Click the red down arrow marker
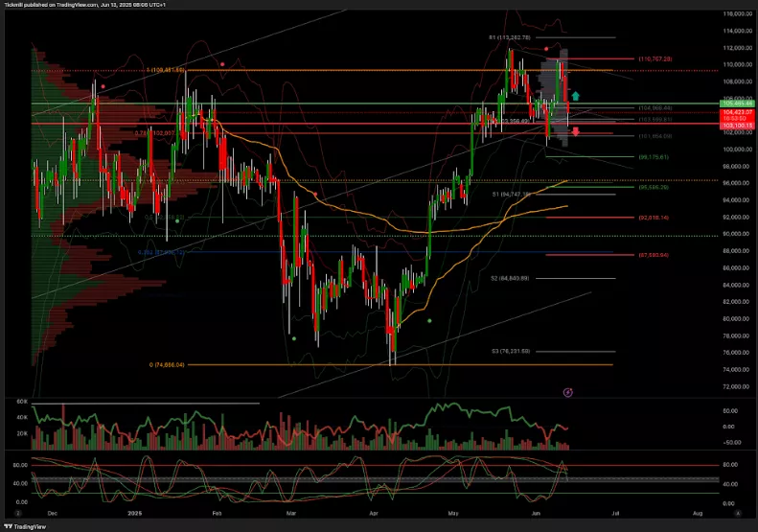Viewport: 758px width, 532px height. coord(575,131)
